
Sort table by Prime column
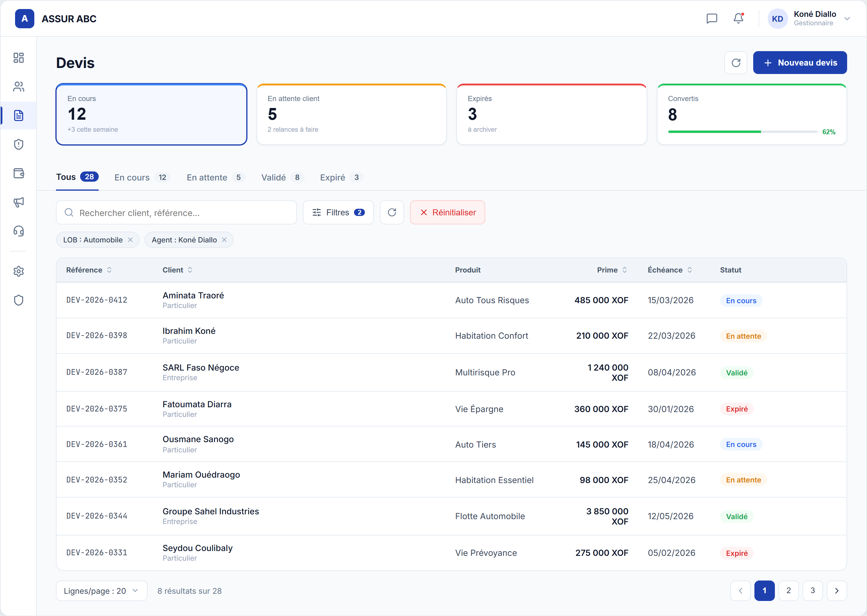(x=611, y=270)
